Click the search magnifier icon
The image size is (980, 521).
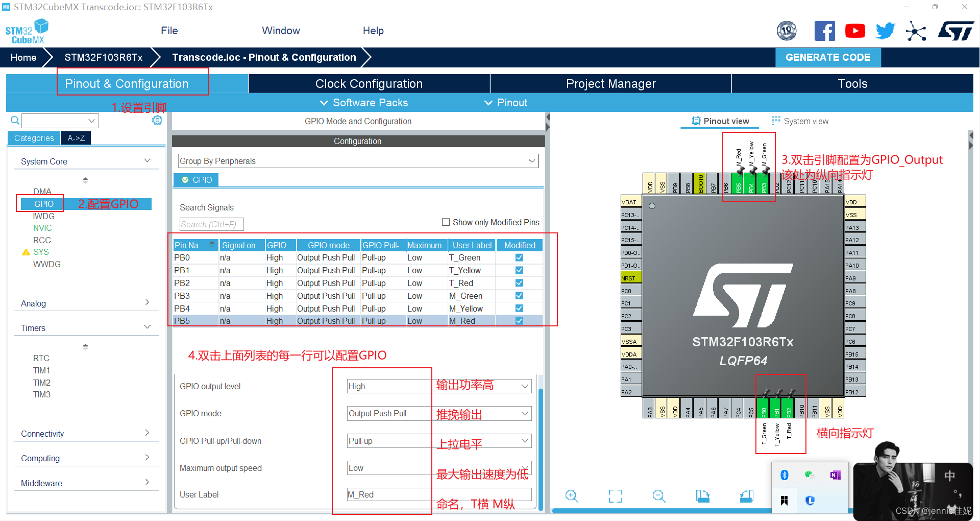point(15,121)
